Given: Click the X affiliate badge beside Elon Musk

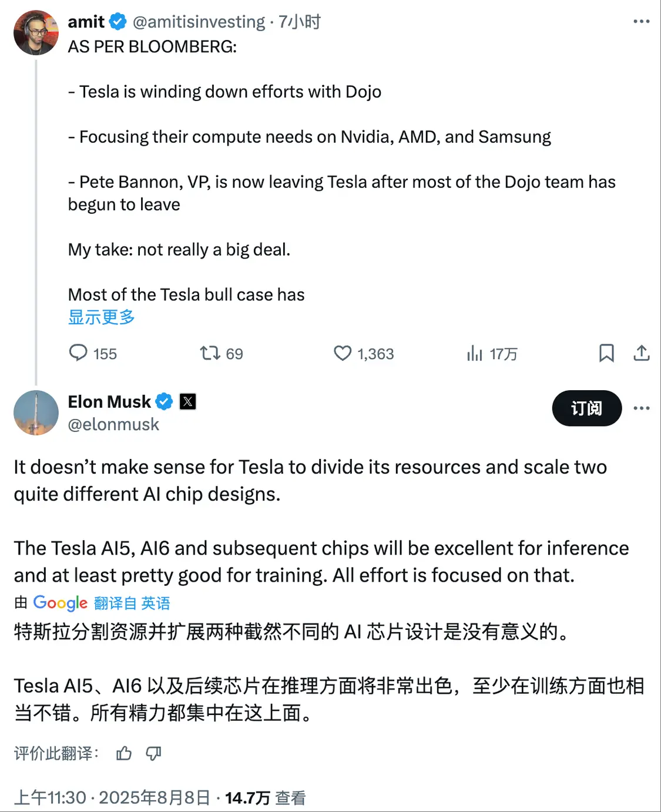Looking at the screenshot, I should (188, 402).
